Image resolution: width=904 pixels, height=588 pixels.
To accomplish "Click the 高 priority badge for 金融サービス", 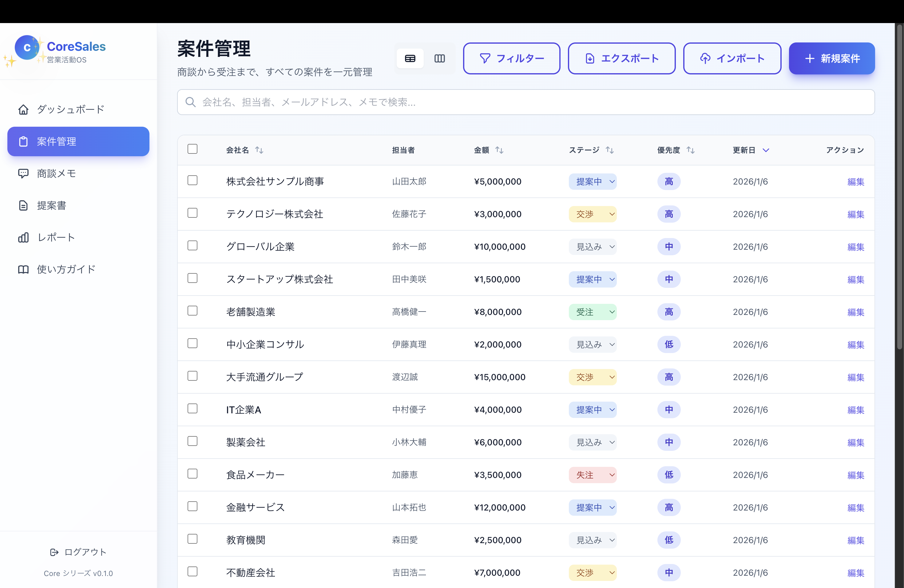I will click(x=668, y=507).
